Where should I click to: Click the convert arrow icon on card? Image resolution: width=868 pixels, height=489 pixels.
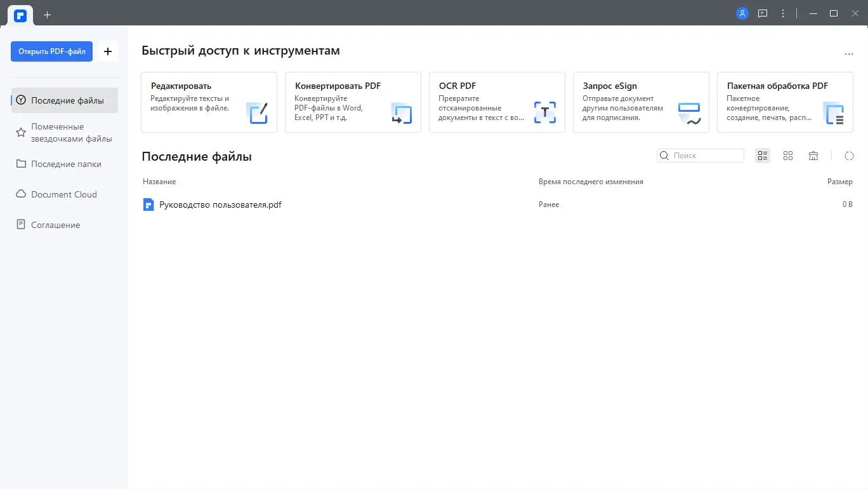(401, 112)
